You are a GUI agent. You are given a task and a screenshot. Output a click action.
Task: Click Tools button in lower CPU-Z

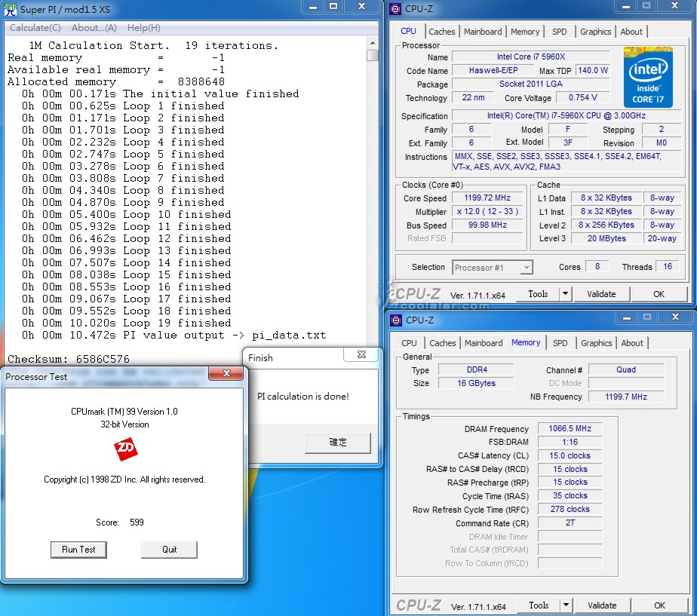pos(539,605)
